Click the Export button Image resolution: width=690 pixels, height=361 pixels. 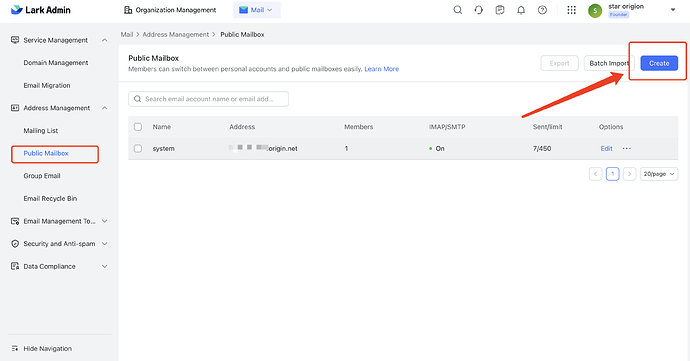559,63
